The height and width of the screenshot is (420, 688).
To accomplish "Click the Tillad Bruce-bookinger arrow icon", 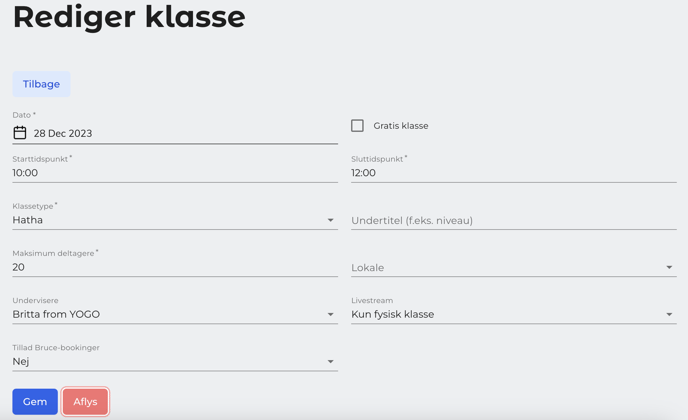I will coord(330,362).
